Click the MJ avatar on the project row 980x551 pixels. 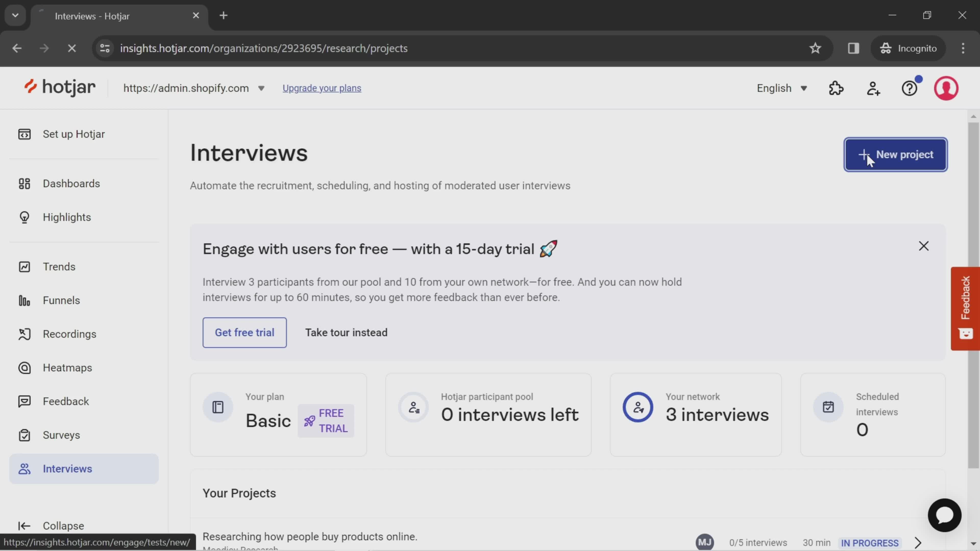click(705, 542)
